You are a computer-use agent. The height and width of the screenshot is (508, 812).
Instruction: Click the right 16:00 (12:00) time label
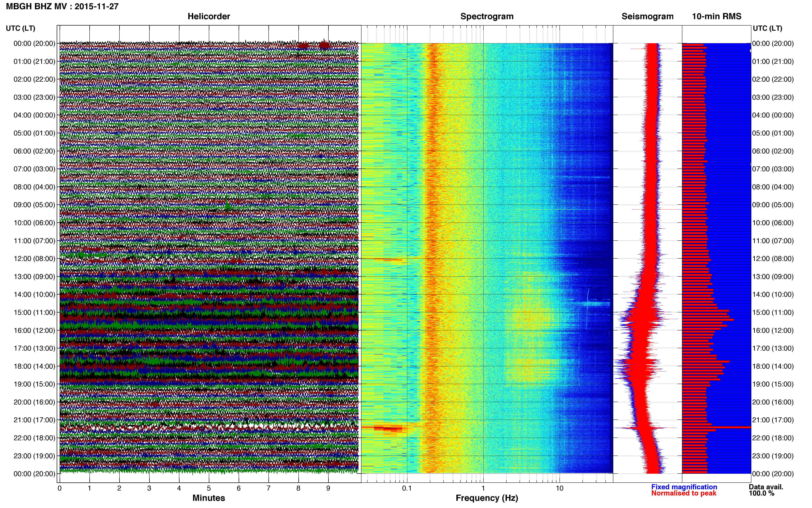tap(773, 330)
